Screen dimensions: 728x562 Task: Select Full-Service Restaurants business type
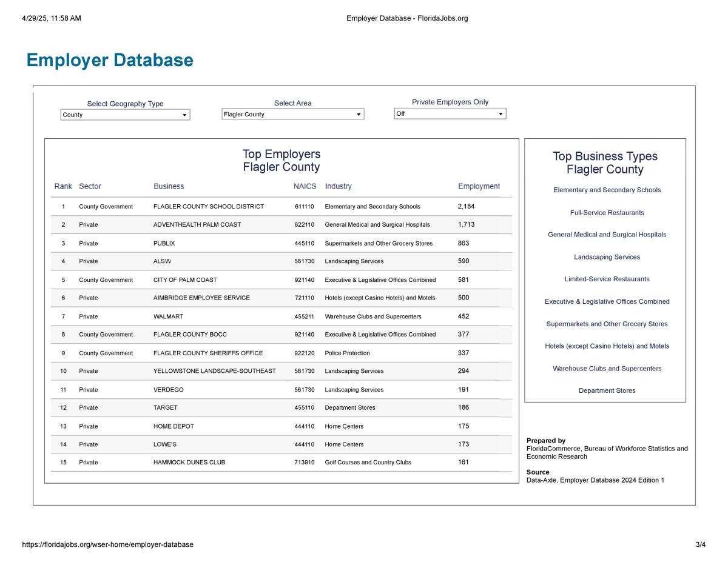tap(607, 213)
